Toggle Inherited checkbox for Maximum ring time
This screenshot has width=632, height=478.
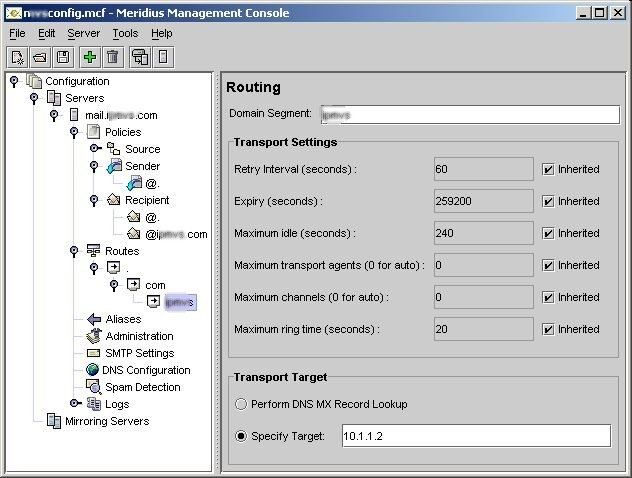547,329
